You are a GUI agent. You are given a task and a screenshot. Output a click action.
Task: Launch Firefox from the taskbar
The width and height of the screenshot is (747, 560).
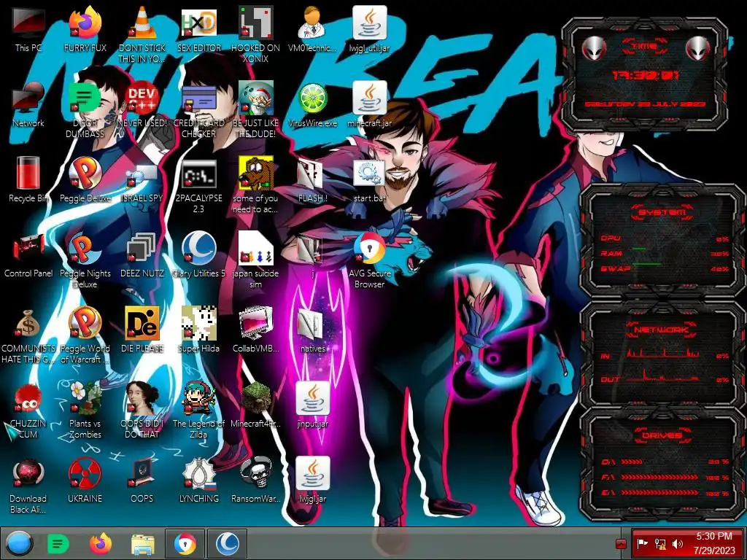[x=101, y=544]
